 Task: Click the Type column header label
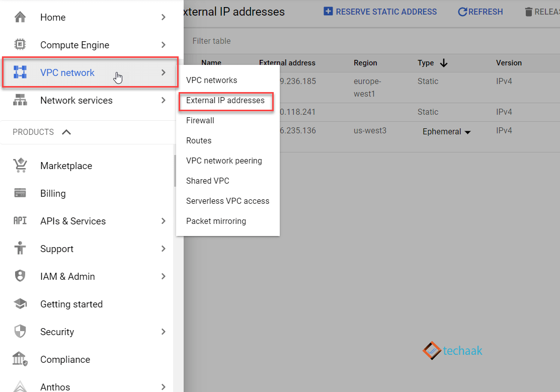(x=426, y=63)
